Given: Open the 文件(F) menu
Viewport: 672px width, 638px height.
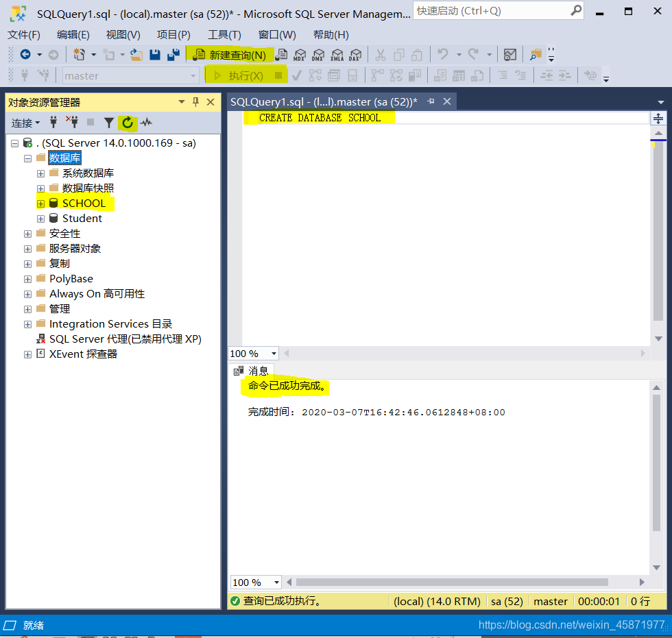Looking at the screenshot, I should click(24, 35).
